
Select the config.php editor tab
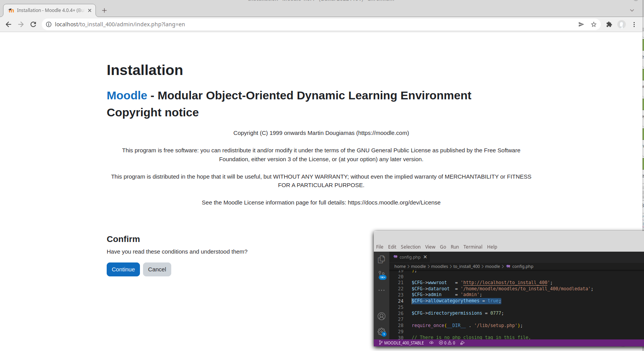pos(409,257)
